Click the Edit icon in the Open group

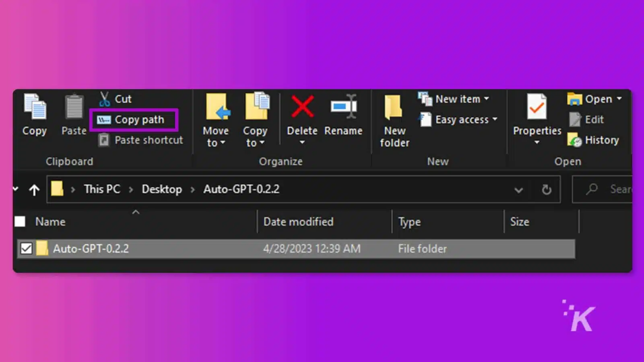587,119
